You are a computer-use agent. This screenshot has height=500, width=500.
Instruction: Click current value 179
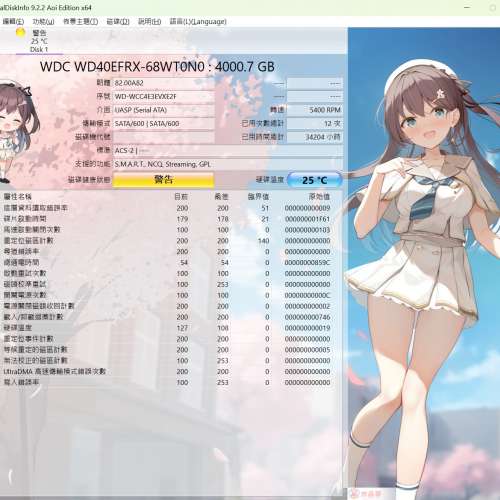point(182,219)
